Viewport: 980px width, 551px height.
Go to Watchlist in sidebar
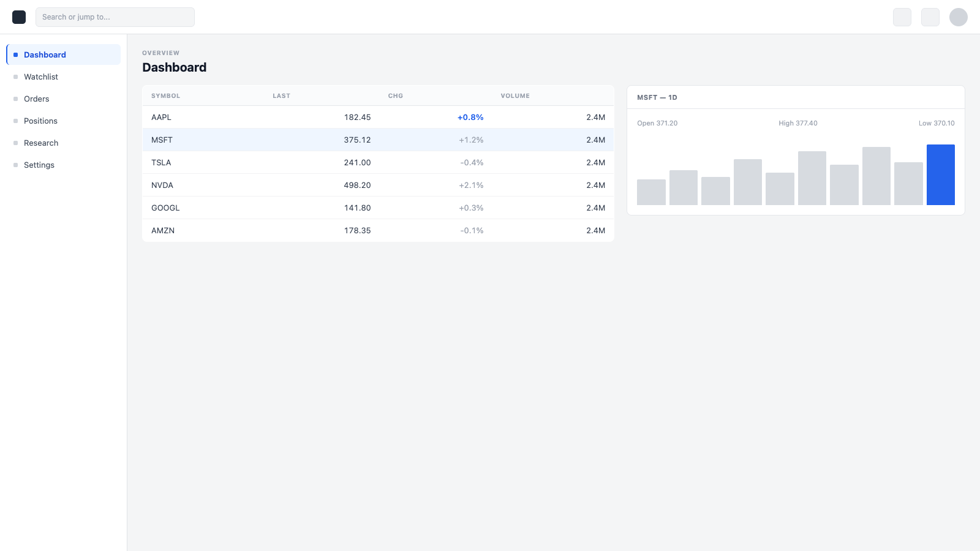tap(64, 77)
